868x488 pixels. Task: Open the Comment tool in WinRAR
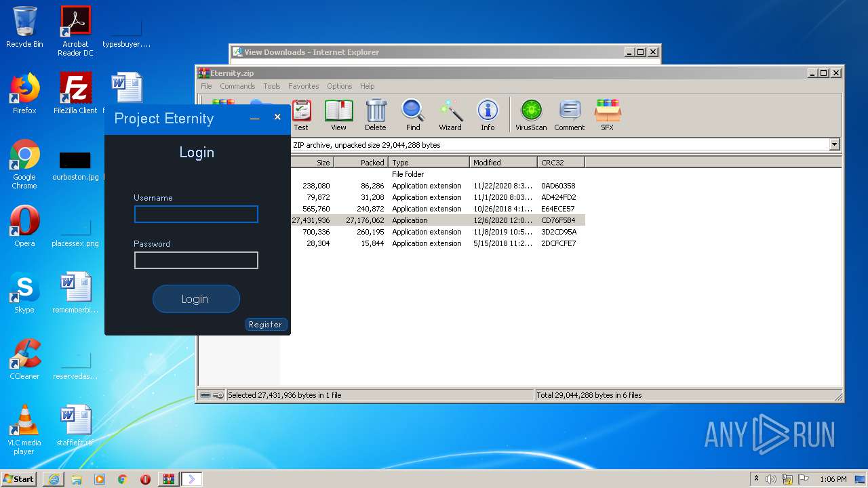(570, 115)
